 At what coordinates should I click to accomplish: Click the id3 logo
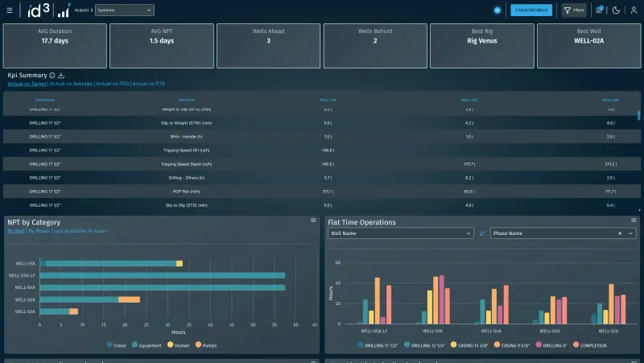pyautogui.click(x=38, y=10)
